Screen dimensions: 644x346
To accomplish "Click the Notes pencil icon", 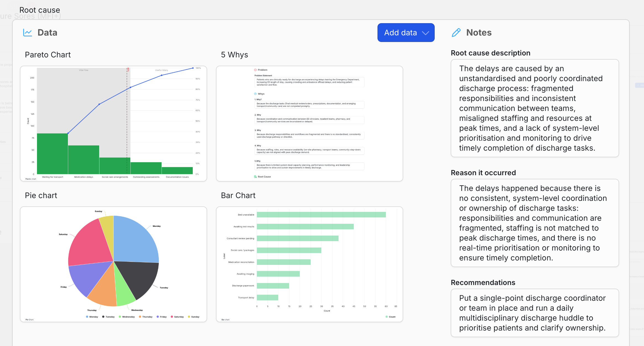I will (x=456, y=33).
